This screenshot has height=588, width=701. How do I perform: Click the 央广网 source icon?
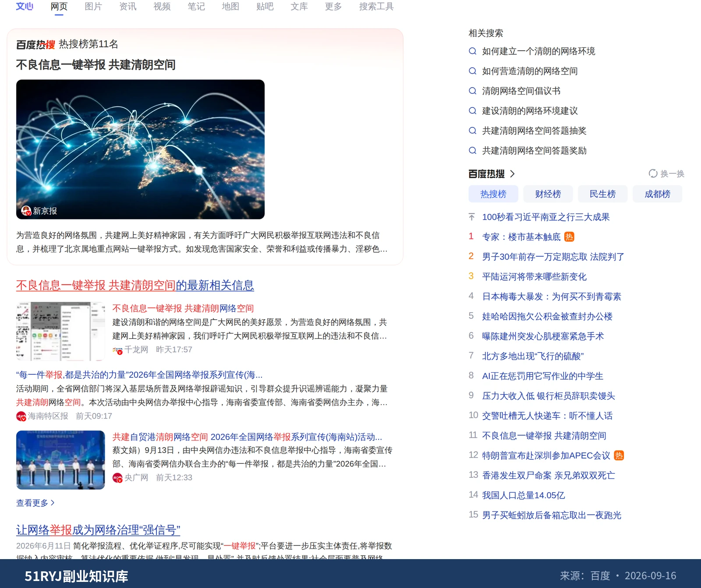point(117,478)
